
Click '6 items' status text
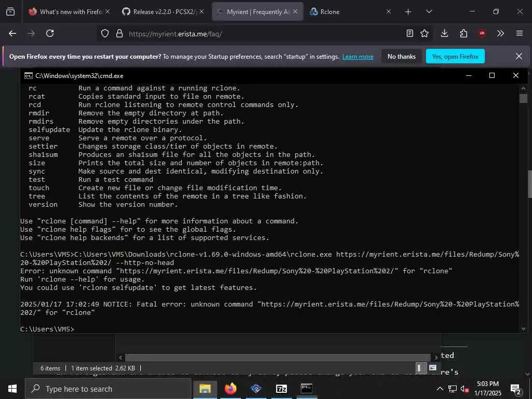[x=50, y=368]
